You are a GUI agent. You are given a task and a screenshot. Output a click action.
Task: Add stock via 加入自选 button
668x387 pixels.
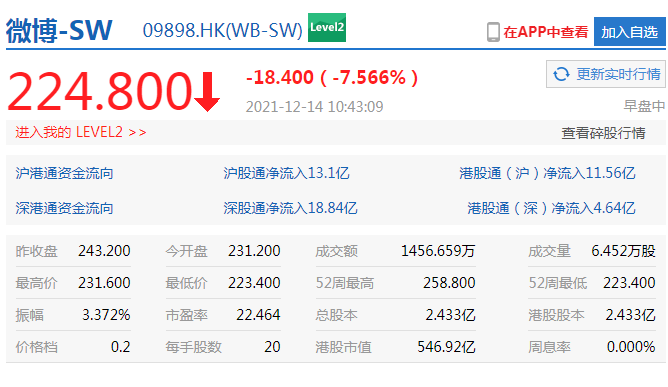point(630,32)
